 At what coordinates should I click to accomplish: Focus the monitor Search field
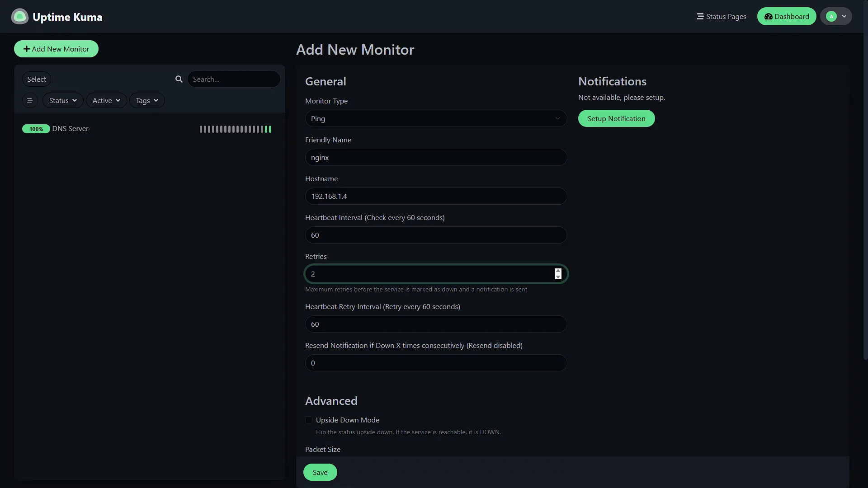point(234,79)
